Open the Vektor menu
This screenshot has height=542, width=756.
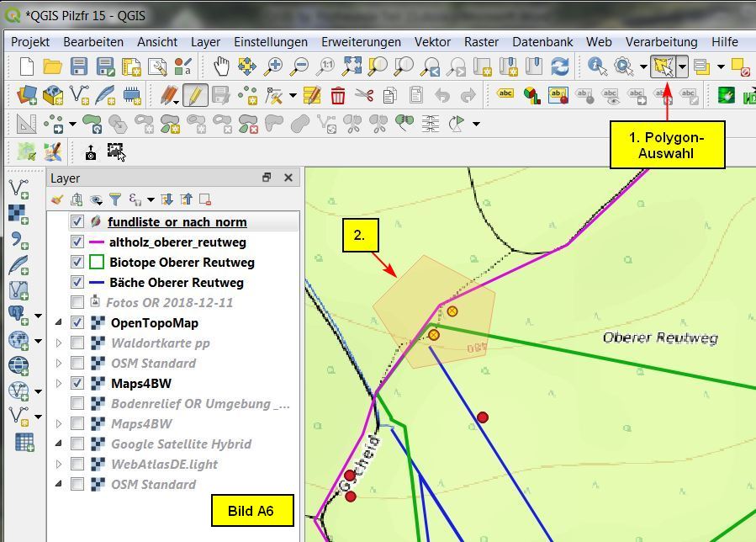pos(432,41)
